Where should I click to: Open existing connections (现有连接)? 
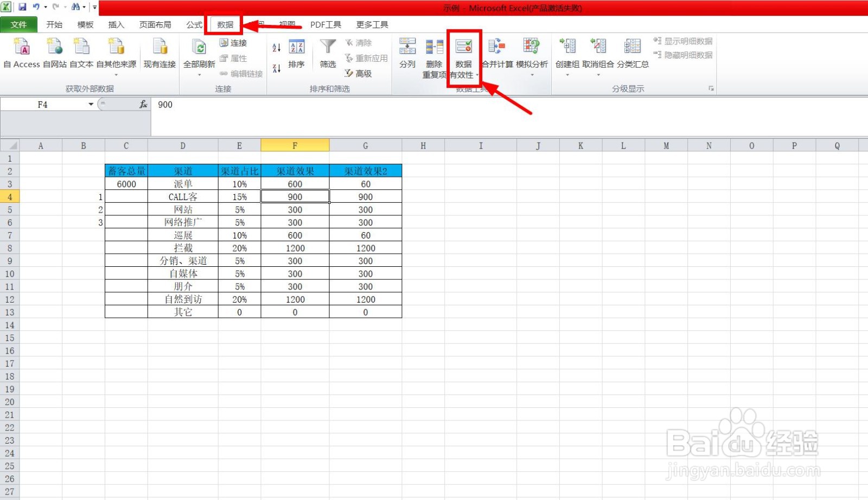159,53
